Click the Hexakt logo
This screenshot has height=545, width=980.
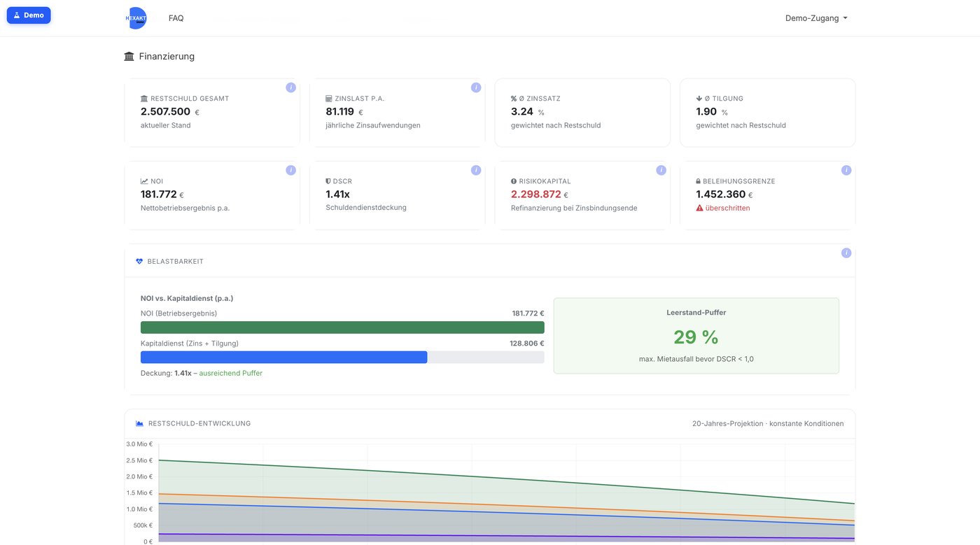click(x=136, y=18)
